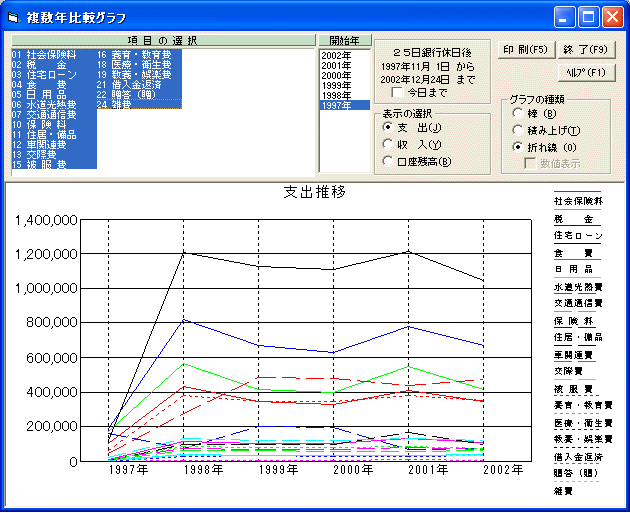The width and height of the screenshot is (630, 513).
Task: Open help with the ヘルプ(F1) button
Action: (x=586, y=72)
